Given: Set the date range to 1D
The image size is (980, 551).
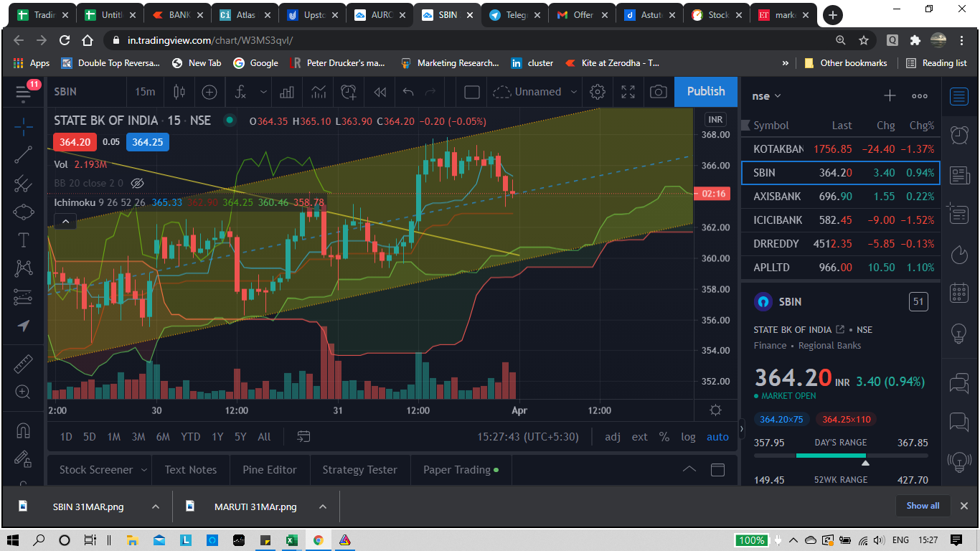Looking at the screenshot, I should click(66, 436).
